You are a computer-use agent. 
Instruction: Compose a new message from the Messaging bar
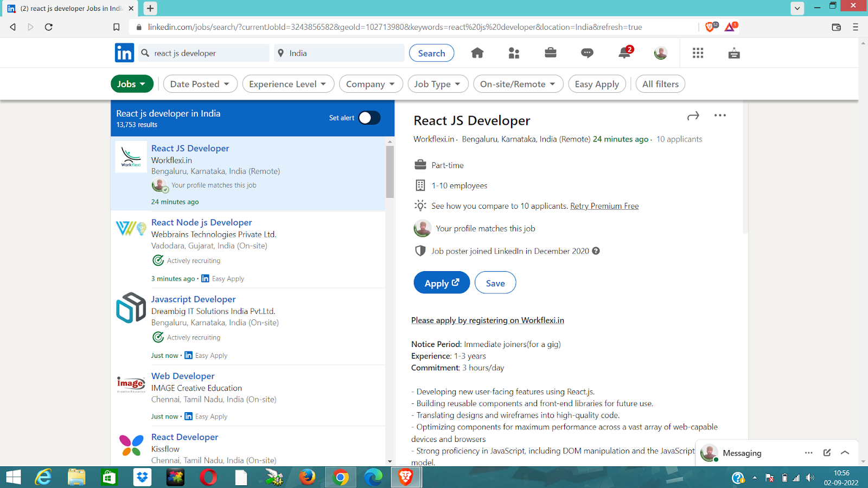tap(827, 453)
